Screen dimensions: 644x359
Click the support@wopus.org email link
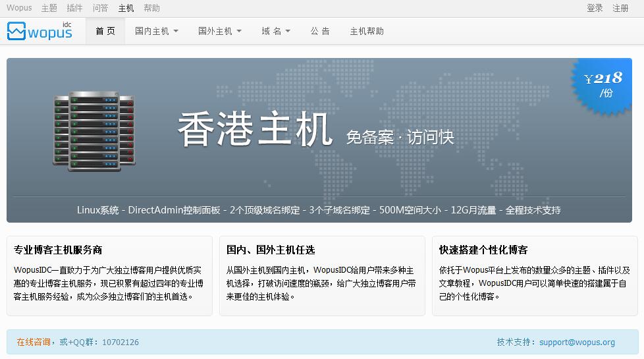(577, 342)
